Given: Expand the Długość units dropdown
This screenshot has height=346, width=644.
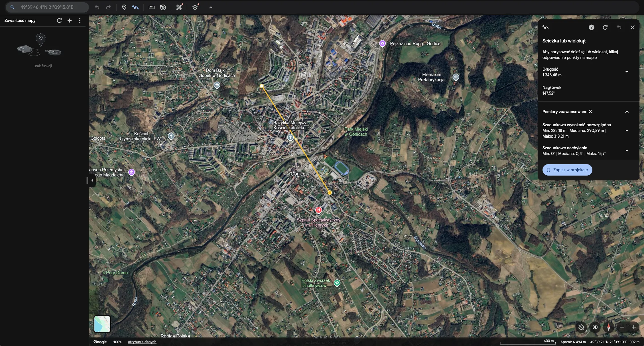Looking at the screenshot, I should tap(627, 72).
